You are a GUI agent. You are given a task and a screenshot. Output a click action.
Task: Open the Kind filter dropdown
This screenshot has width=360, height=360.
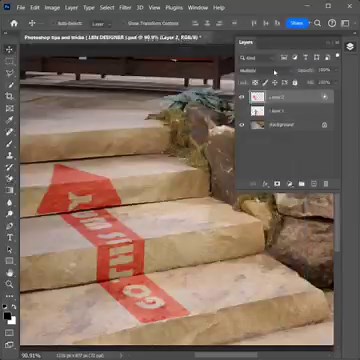point(258,58)
